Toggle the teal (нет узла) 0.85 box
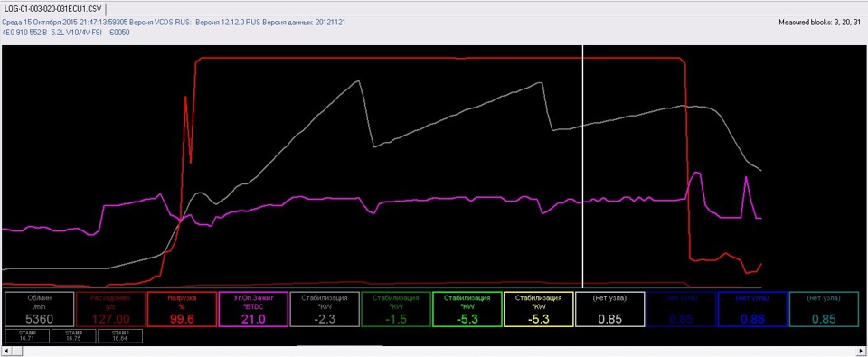The height and width of the screenshot is (357, 868). click(825, 309)
